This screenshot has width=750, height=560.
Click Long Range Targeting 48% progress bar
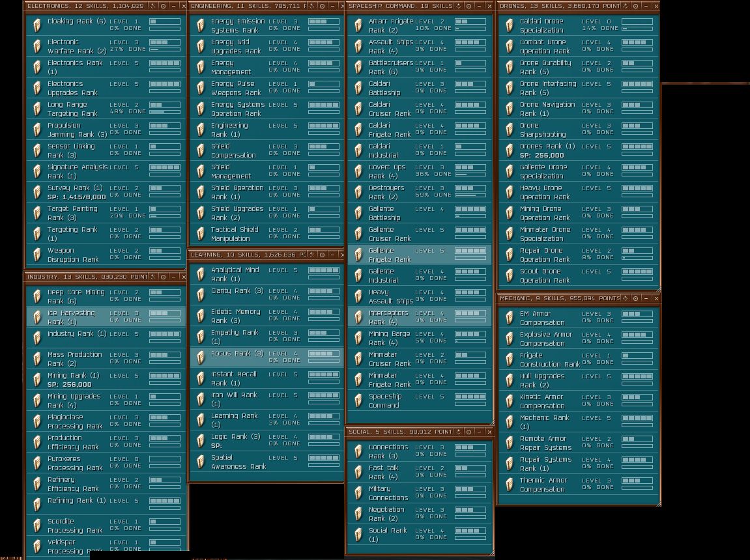pos(165,112)
